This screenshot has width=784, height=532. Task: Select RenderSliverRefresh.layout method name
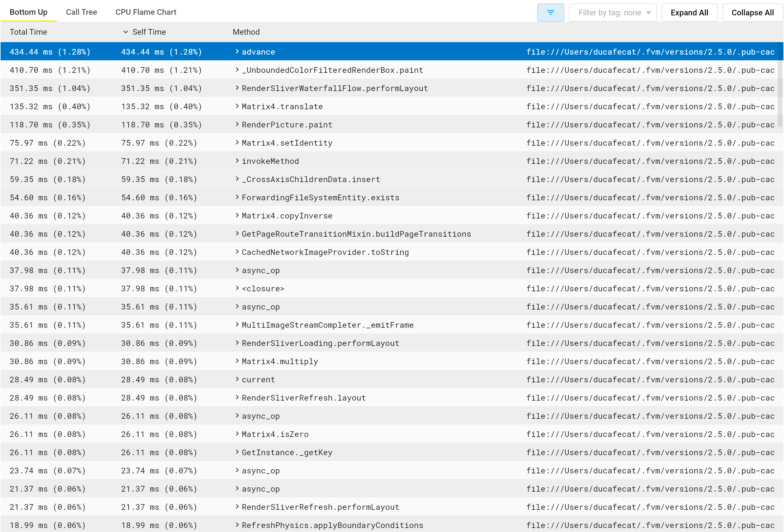[304, 398]
